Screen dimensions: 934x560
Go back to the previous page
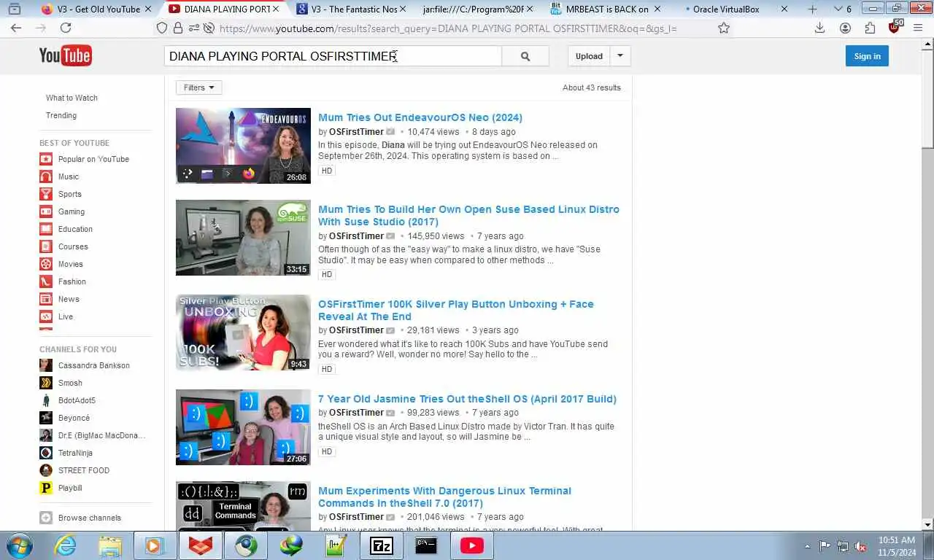tap(16, 28)
